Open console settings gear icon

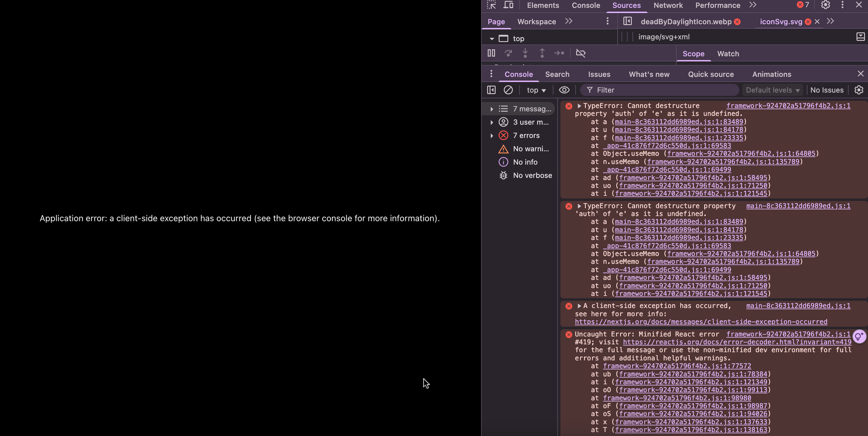pos(859,90)
